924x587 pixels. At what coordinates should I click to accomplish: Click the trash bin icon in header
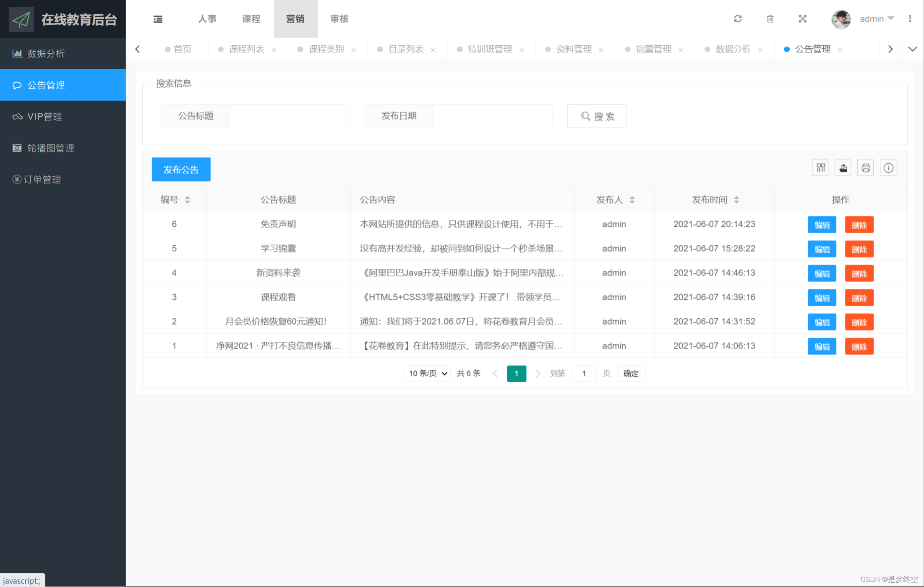pyautogui.click(x=770, y=18)
